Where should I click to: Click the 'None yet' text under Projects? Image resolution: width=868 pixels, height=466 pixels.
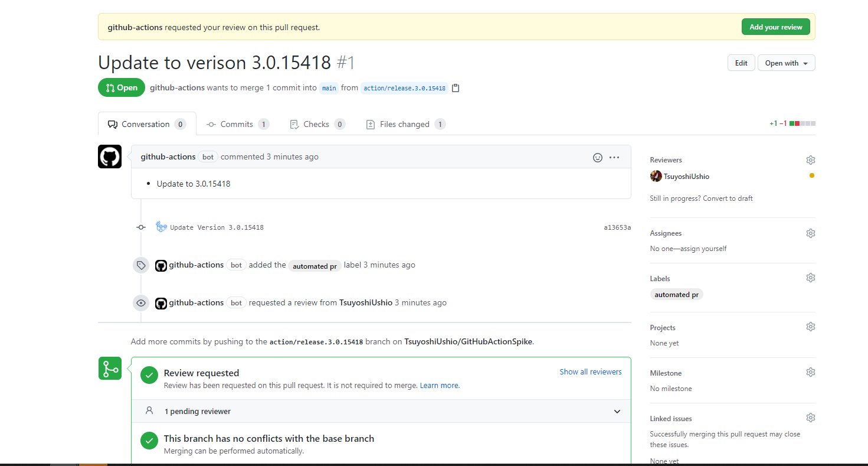(x=664, y=343)
